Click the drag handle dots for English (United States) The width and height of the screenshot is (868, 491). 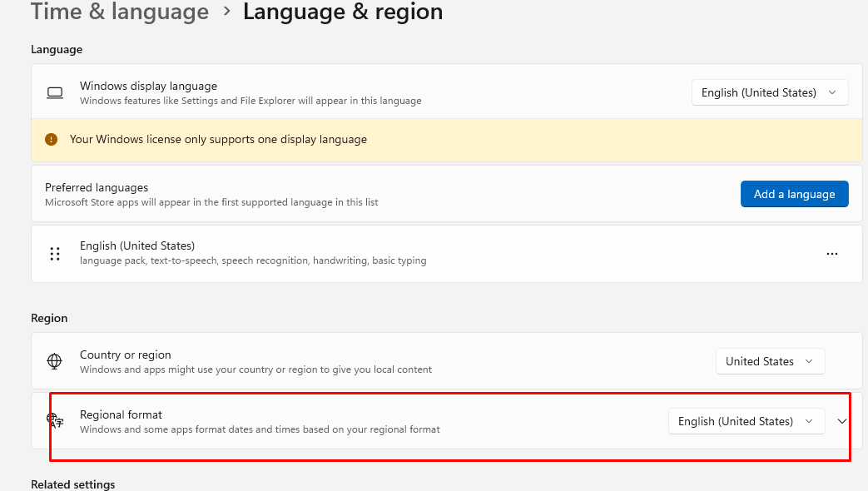point(55,254)
